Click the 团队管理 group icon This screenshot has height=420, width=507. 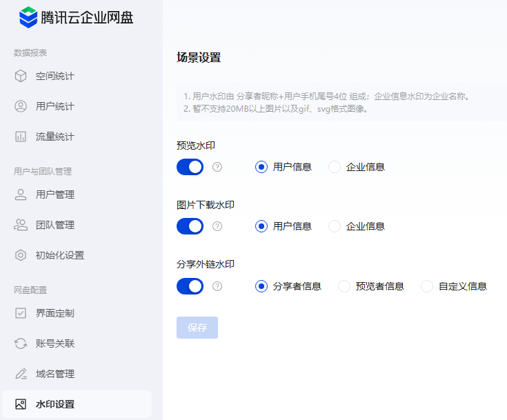21,225
